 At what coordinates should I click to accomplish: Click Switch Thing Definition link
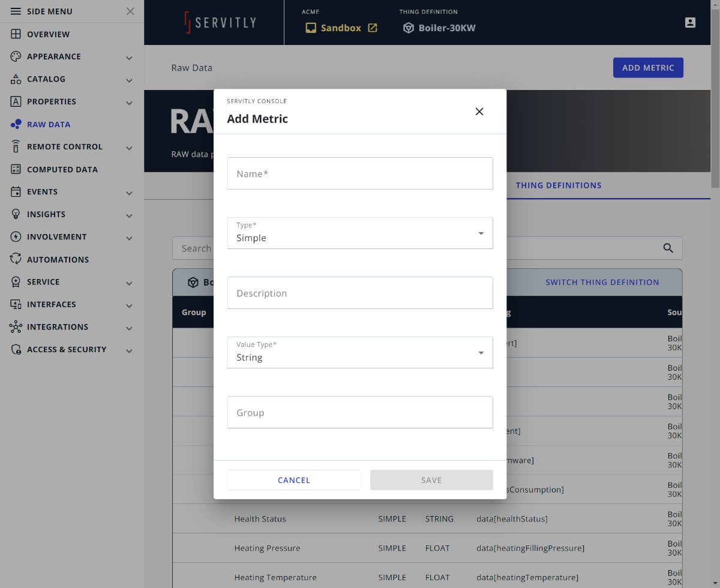tap(602, 282)
